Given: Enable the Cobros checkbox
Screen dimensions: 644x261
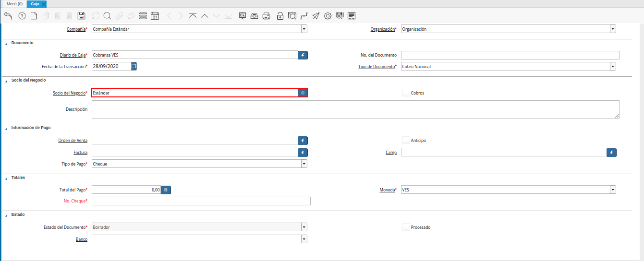Looking at the screenshot, I should point(406,93).
